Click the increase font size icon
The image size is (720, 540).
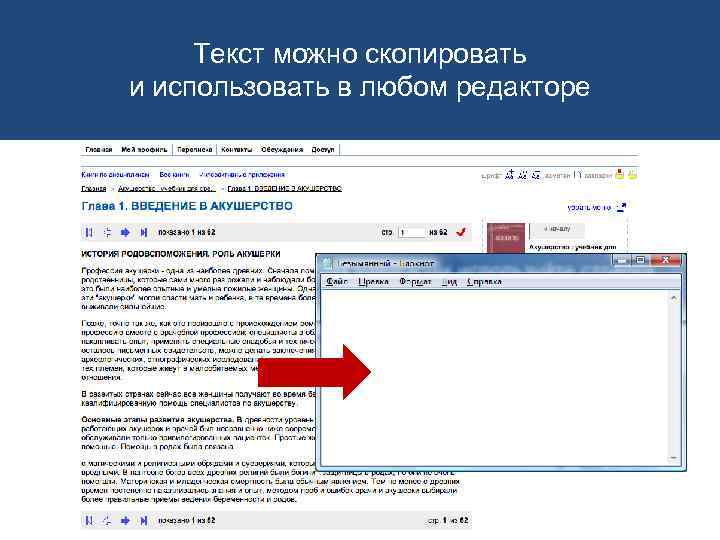coord(509,174)
